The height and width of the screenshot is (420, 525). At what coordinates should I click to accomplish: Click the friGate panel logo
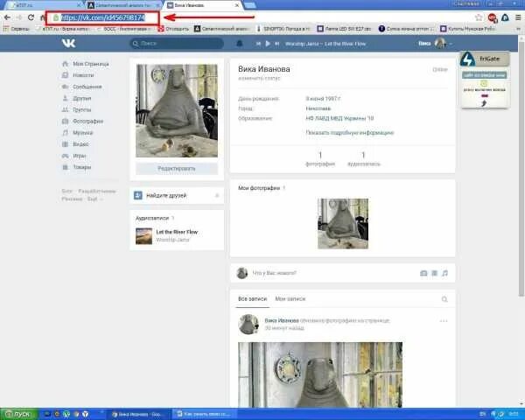[x=468, y=59]
